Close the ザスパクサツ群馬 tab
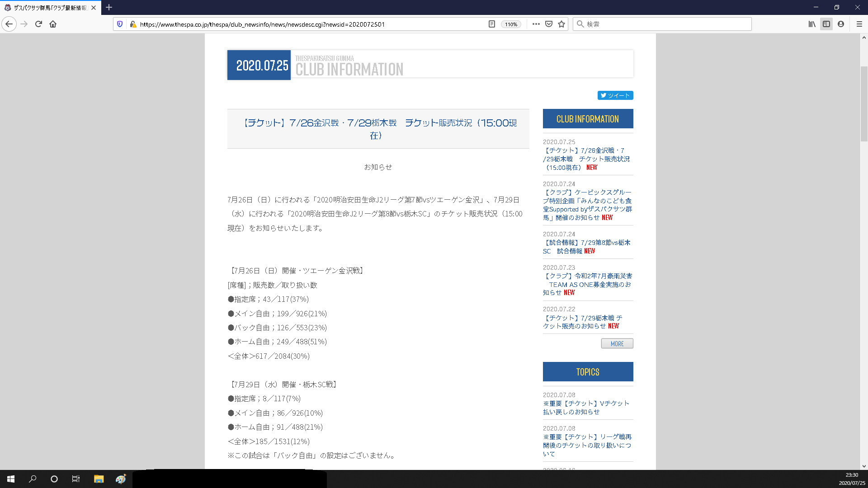The height and width of the screenshot is (488, 868). (x=94, y=8)
